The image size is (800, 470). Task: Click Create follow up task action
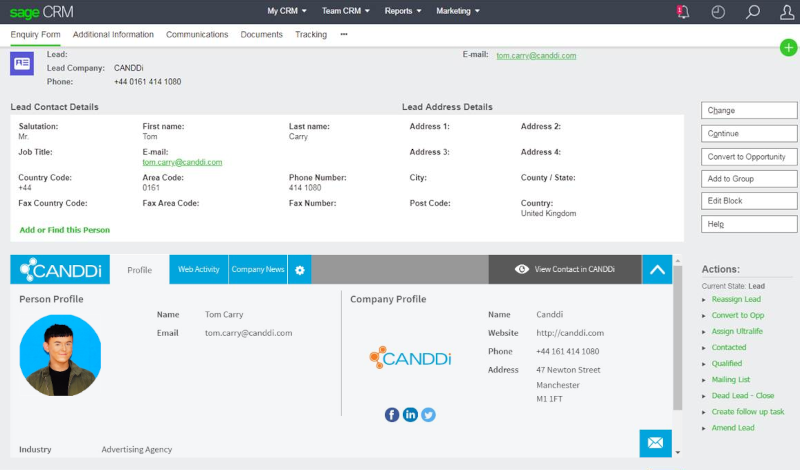[748, 412]
